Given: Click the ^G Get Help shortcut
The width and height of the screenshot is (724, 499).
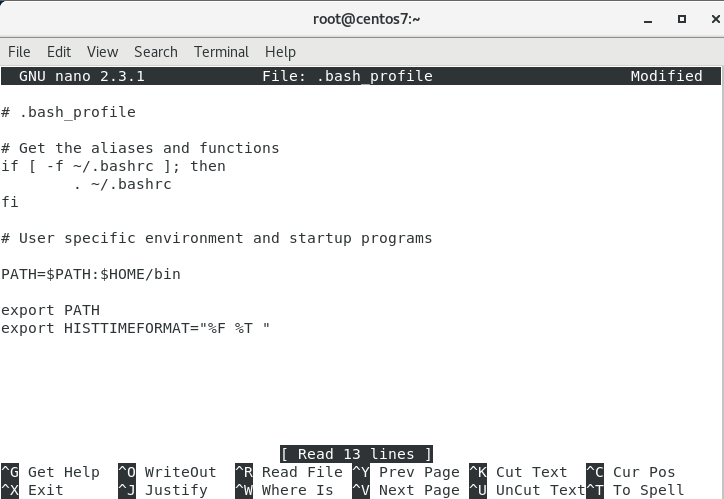Looking at the screenshot, I should pos(50,472).
